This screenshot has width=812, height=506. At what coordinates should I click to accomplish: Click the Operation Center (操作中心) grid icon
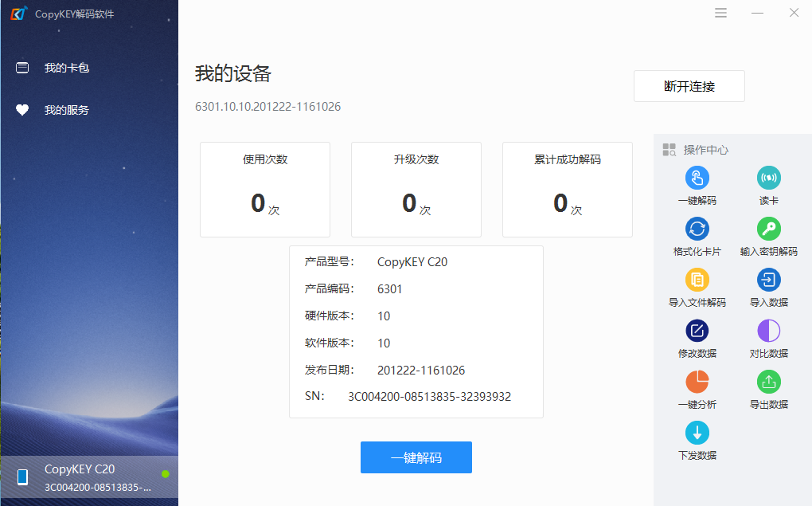(669, 150)
